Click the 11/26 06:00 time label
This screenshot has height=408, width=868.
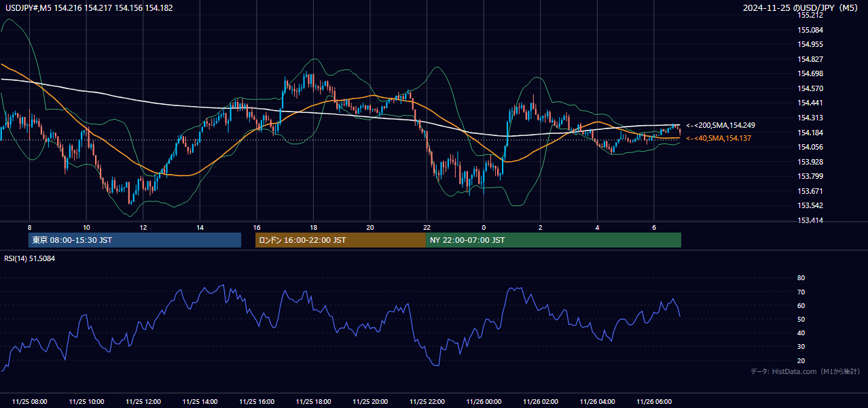pyautogui.click(x=654, y=401)
